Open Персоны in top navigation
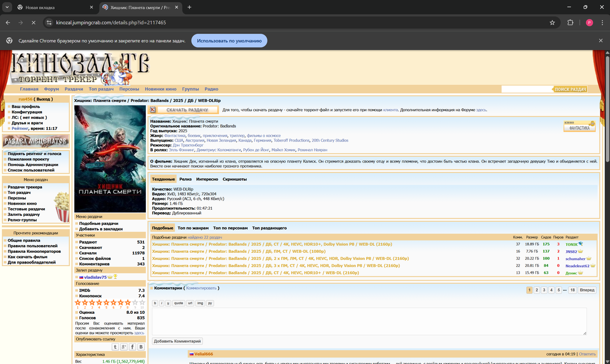 130,89
